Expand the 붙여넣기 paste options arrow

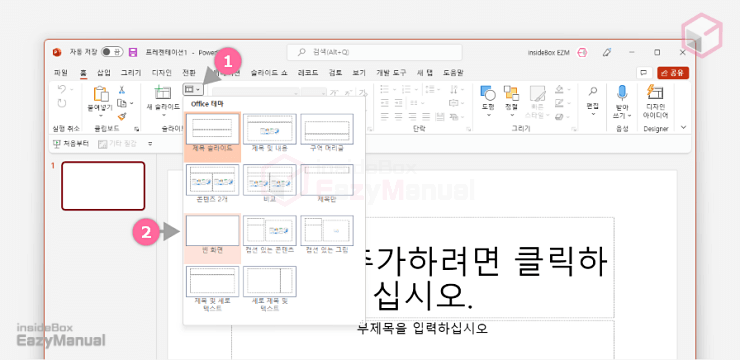point(101,116)
